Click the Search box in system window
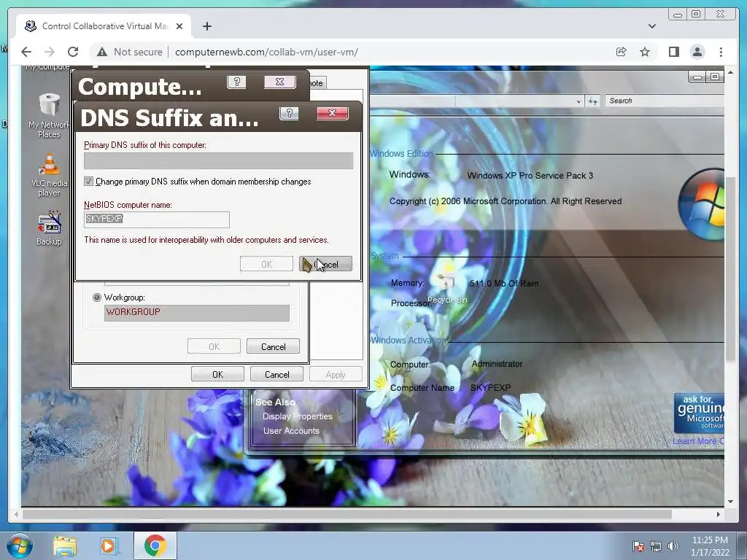The height and width of the screenshot is (560, 747). click(664, 101)
